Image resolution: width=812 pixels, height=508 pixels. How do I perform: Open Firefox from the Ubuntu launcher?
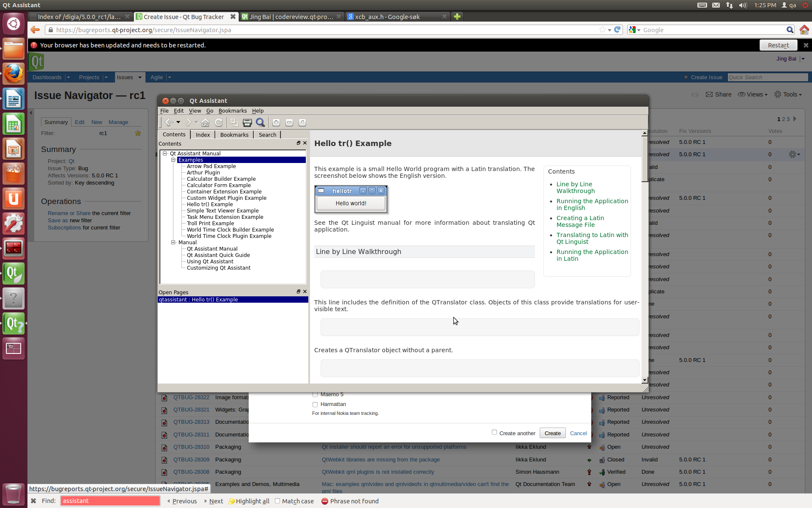14,74
